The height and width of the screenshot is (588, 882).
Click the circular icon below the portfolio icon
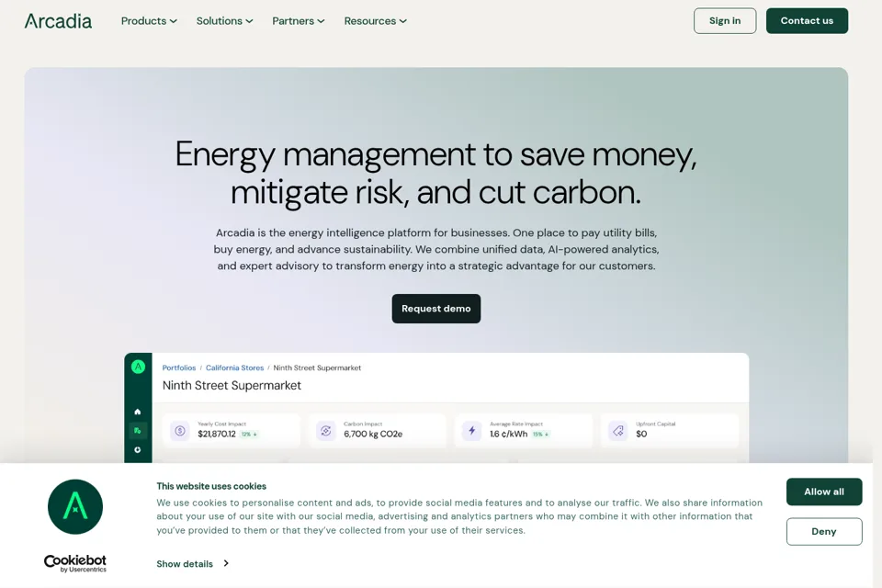pos(137,449)
